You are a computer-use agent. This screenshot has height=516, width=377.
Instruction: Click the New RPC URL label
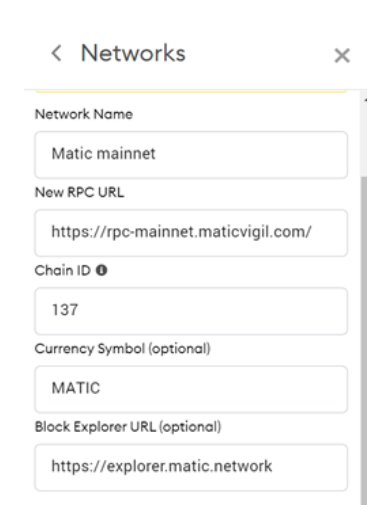(79, 192)
